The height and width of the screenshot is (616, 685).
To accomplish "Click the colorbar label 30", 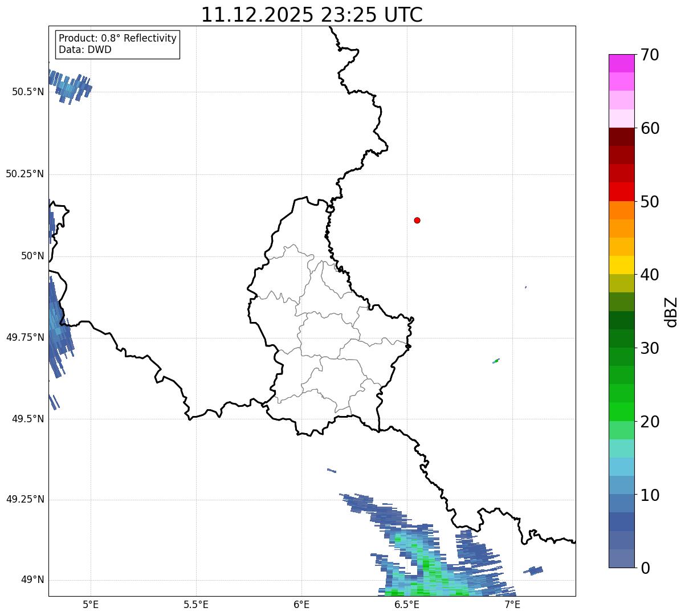I will point(650,348).
